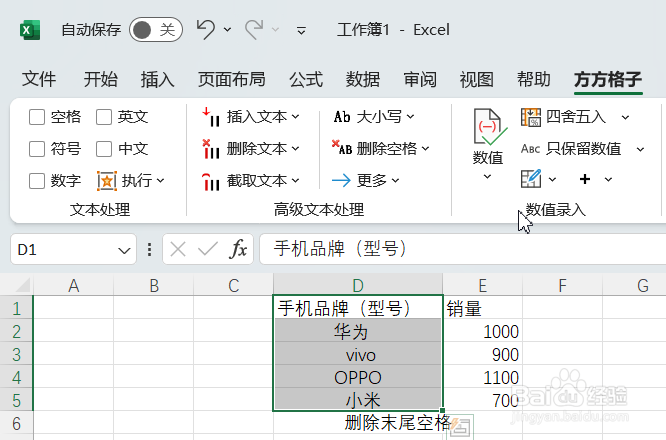Open the 文件 tab
The image size is (666, 440).
point(39,79)
